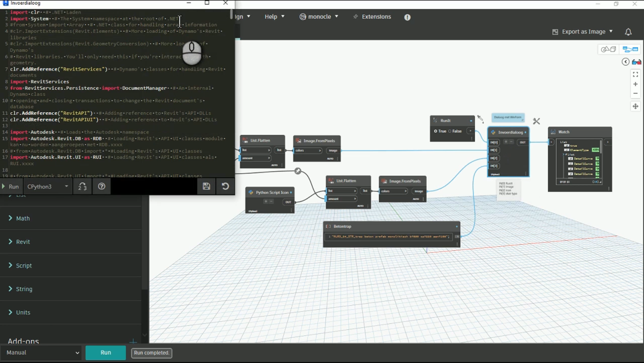Open the Python editor help question mark icon
Image resolution: width=644 pixels, height=363 pixels.
coord(101,186)
